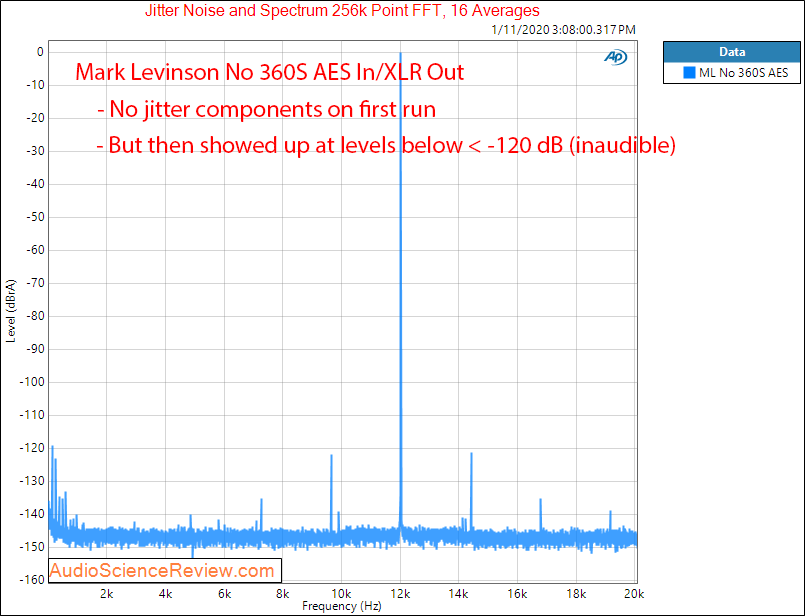Click the 'Data' legend header
This screenshot has width=805, height=616.
point(732,52)
